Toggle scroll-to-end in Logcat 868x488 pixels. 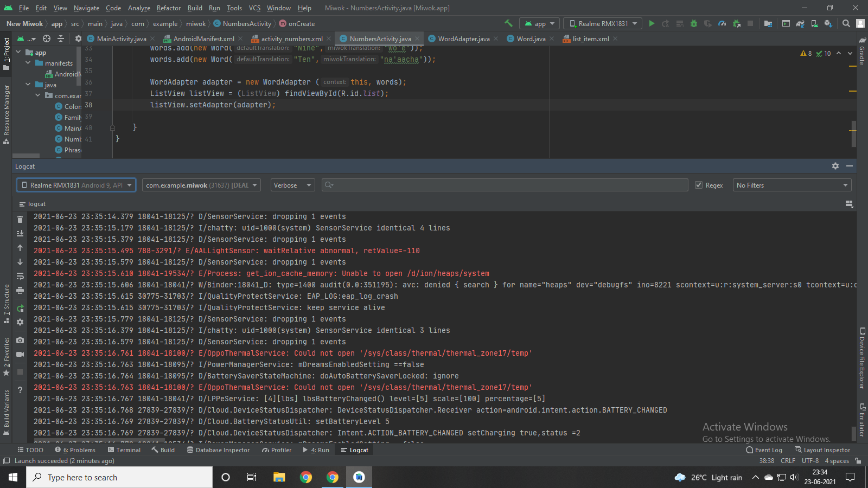[20, 233]
